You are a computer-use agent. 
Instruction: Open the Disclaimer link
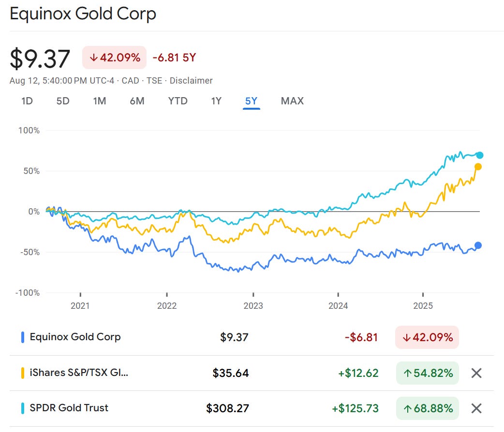[x=191, y=81]
